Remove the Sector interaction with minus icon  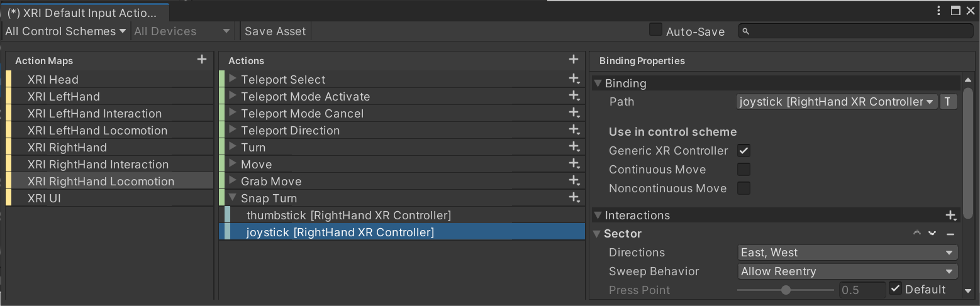point(950,234)
